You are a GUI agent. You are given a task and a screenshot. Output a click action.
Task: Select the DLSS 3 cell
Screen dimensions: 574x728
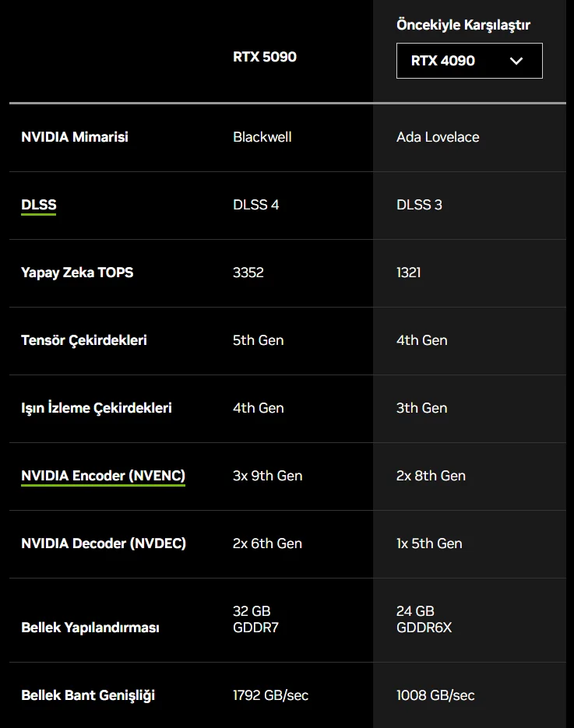coord(419,205)
